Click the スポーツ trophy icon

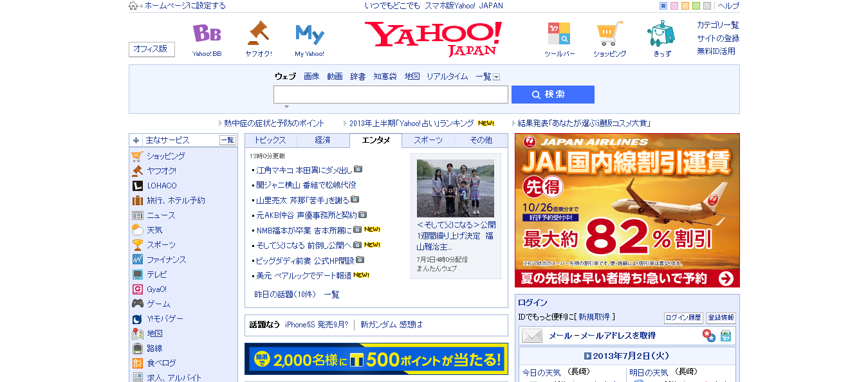pos(137,245)
